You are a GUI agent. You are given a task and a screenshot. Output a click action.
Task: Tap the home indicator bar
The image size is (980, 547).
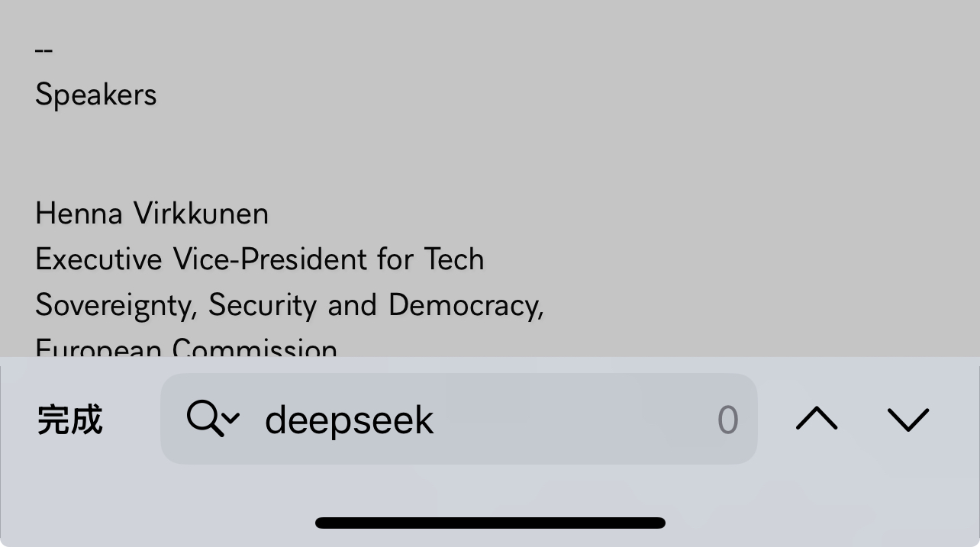click(x=490, y=523)
